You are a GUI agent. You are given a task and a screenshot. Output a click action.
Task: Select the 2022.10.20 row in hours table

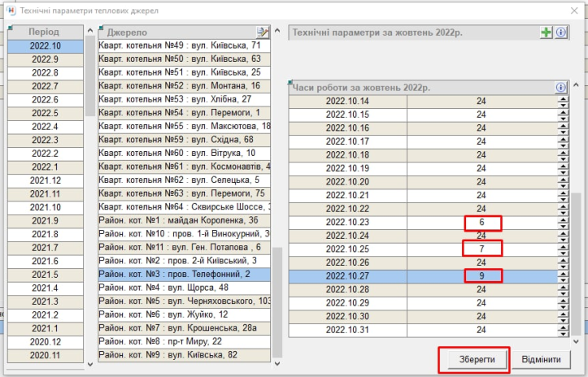347,182
